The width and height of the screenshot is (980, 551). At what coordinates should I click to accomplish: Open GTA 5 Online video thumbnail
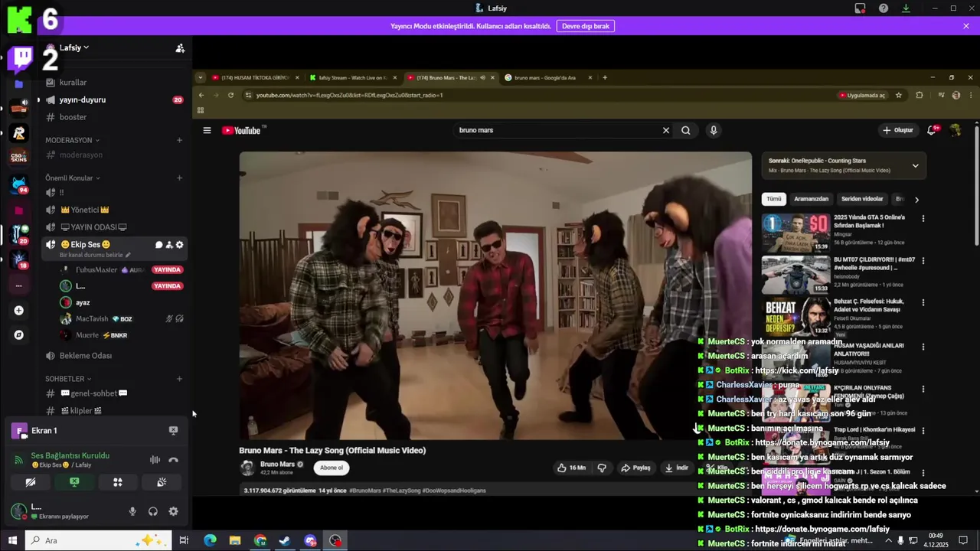pyautogui.click(x=795, y=233)
